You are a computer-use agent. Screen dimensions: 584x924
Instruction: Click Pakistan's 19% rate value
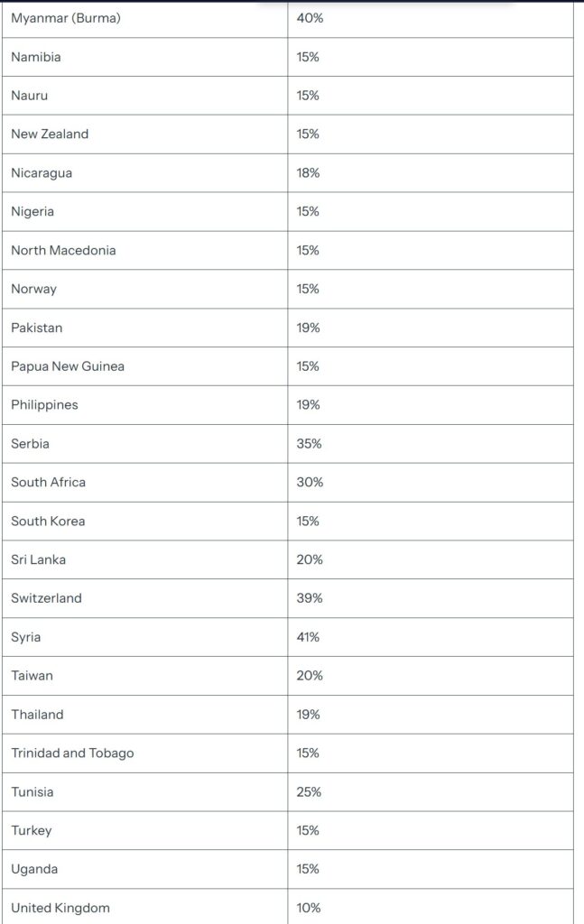point(309,328)
